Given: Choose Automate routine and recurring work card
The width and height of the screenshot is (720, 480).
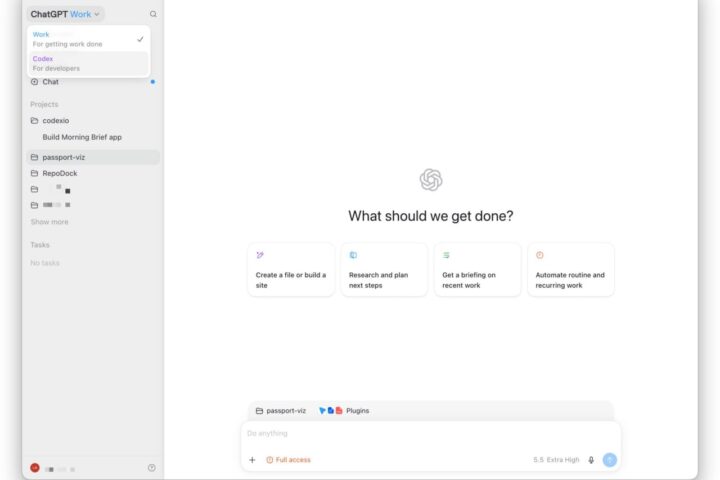Looking at the screenshot, I should point(571,270).
